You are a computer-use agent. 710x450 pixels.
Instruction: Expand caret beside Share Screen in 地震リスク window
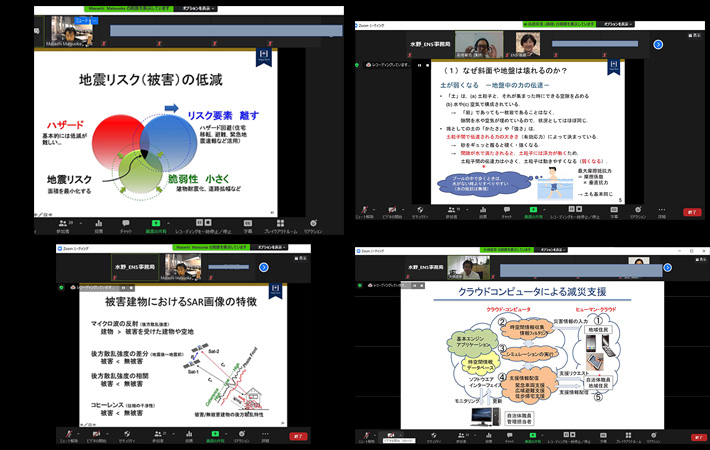coord(168,223)
